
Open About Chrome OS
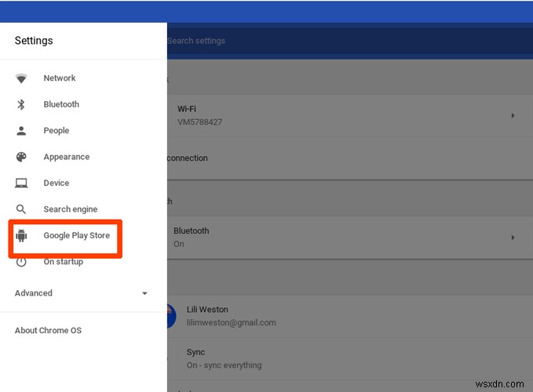tap(48, 330)
